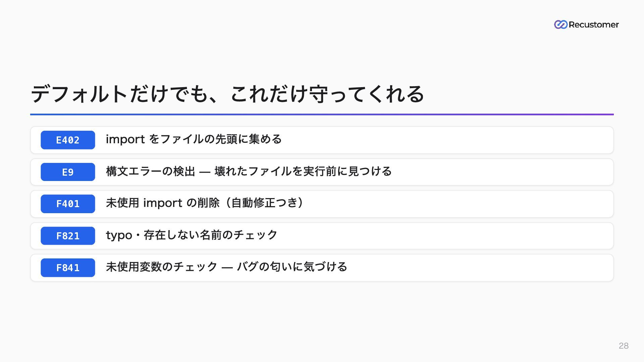Viewport: 644px width, 362px height.
Task: Click the gradient divider line under title
Action: pos(322,115)
